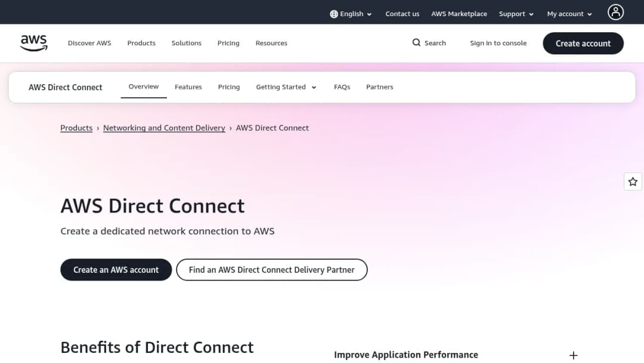This screenshot has width=644, height=363.
Task: Go to the Partners tab
Action: tap(379, 87)
